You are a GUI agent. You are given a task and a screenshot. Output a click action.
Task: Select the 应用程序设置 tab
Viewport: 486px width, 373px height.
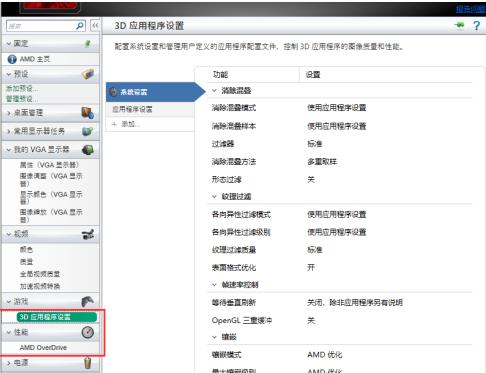(x=150, y=109)
